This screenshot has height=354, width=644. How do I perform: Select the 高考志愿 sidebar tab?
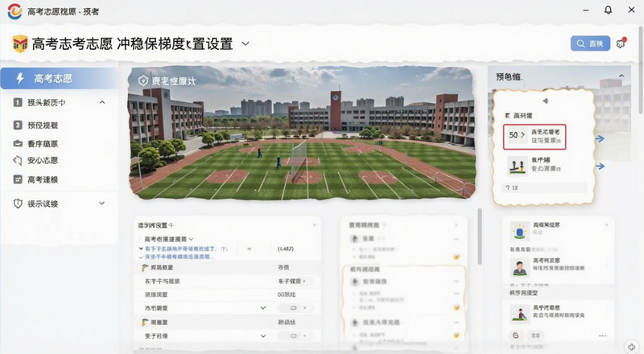tap(59, 78)
